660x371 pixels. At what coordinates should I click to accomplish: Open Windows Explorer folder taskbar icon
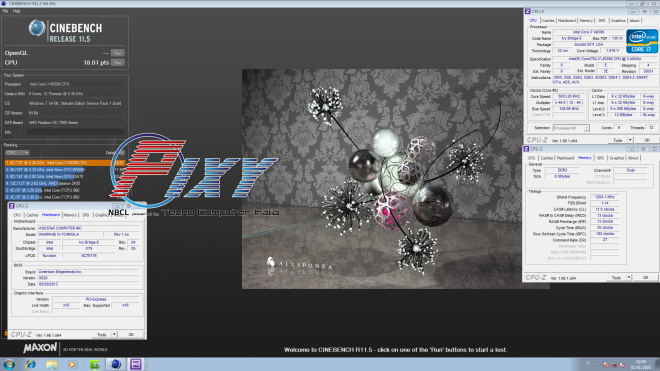pos(52,364)
